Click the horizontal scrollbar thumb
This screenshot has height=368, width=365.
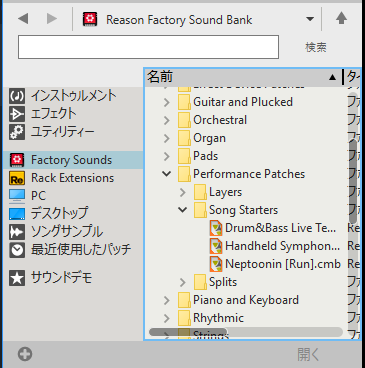coord(188,332)
